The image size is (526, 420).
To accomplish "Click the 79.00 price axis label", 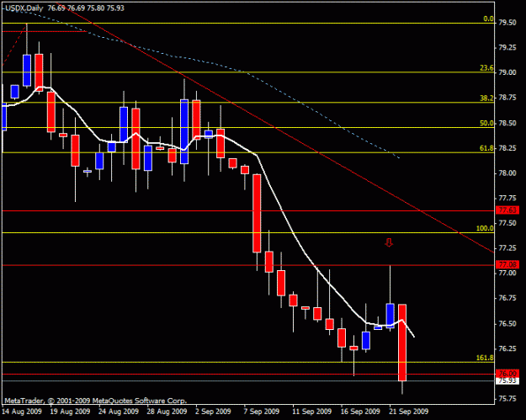I will [507, 72].
